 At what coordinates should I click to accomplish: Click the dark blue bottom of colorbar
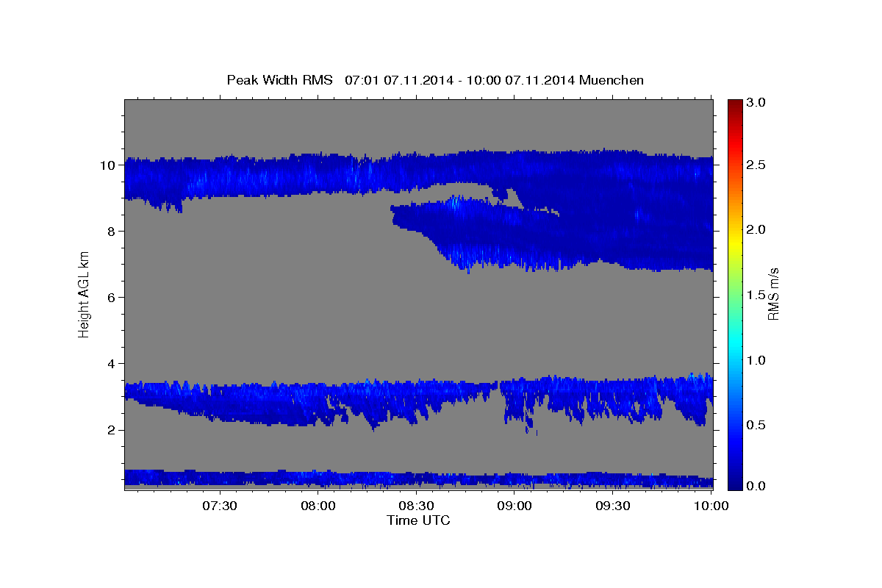click(734, 481)
